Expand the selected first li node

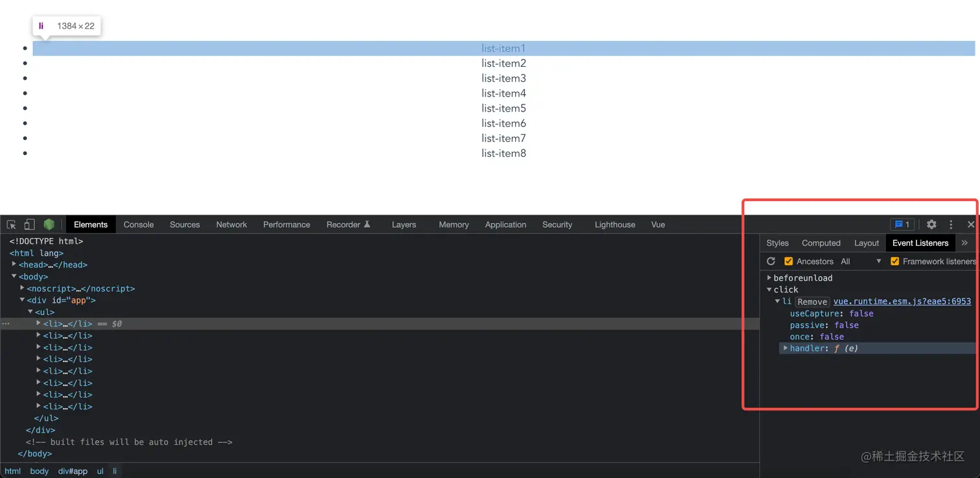(x=39, y=323)
